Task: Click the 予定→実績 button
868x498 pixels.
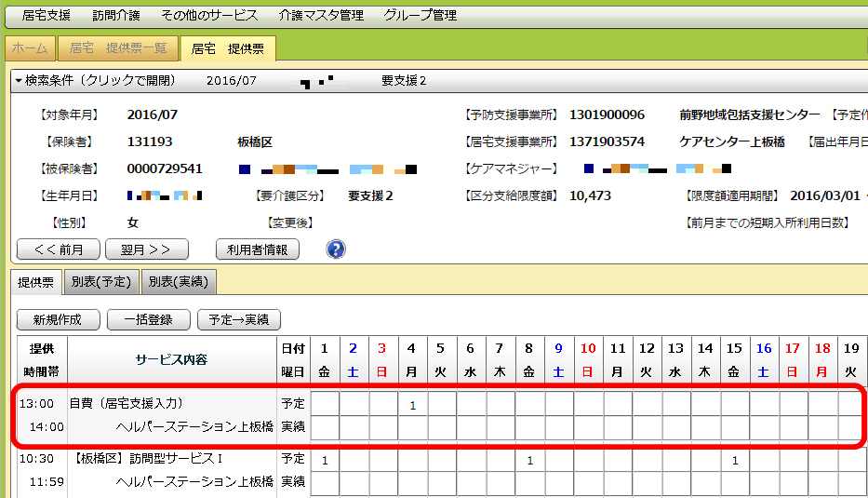Action: pyautogui.click(x=239, y=319)
